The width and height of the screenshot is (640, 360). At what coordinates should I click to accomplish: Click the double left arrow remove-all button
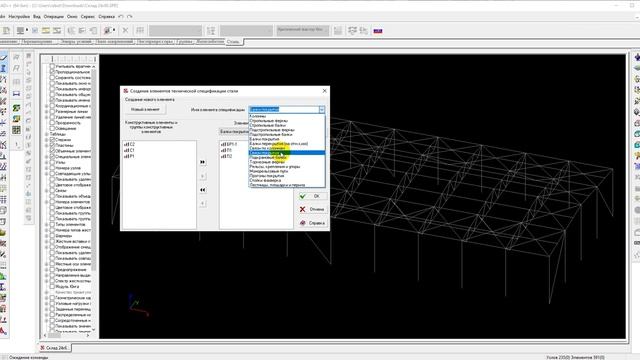203,190
